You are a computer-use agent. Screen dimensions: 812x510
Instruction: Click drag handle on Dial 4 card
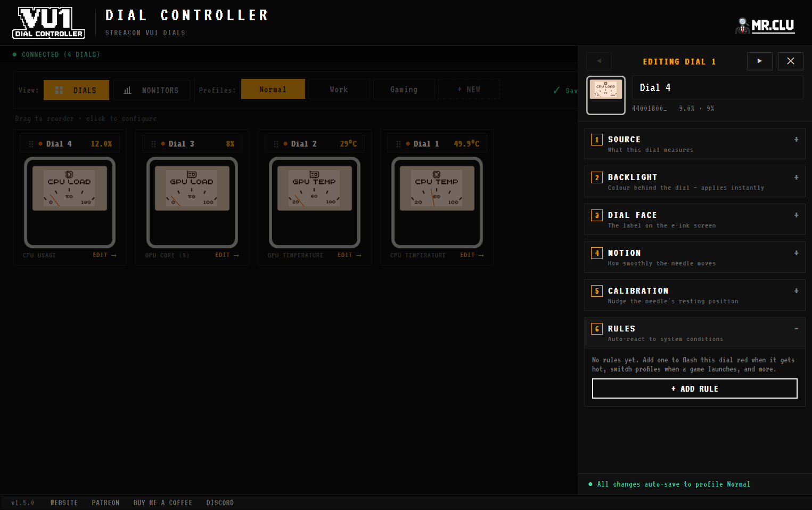[31, 144]
